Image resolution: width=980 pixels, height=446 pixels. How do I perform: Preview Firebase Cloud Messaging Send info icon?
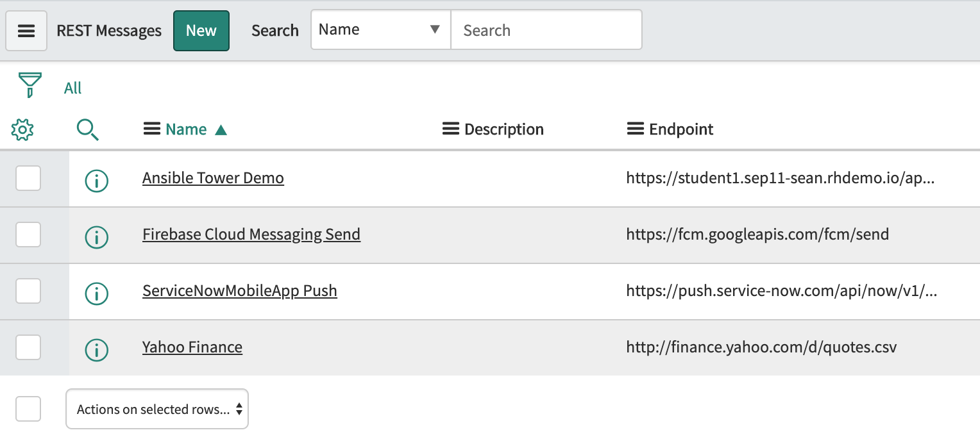click(x=96, y=238)
